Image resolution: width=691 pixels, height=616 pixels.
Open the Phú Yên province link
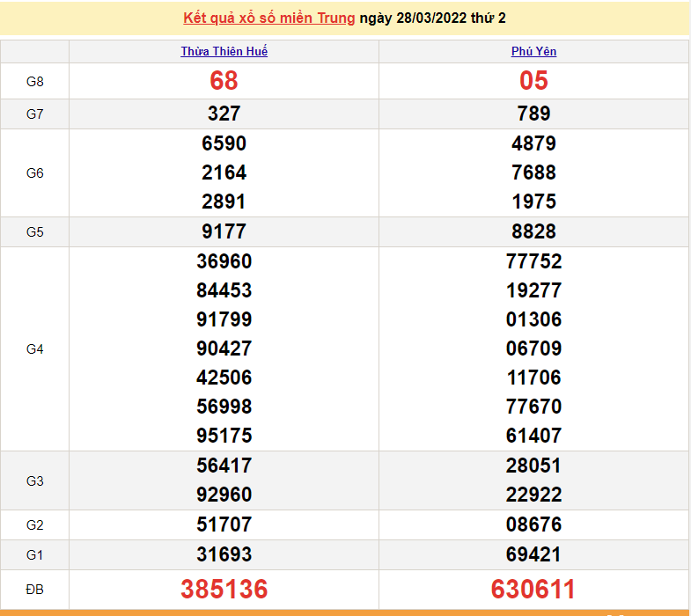533,51
